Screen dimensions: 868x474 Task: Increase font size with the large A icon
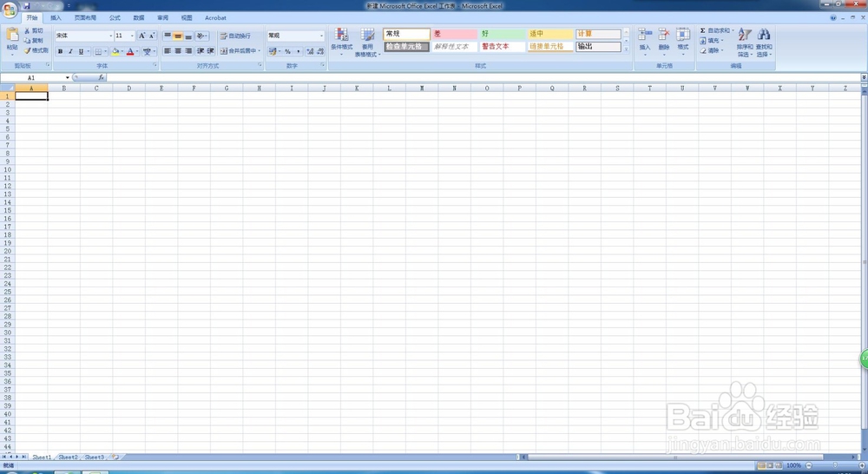[141, 36]
